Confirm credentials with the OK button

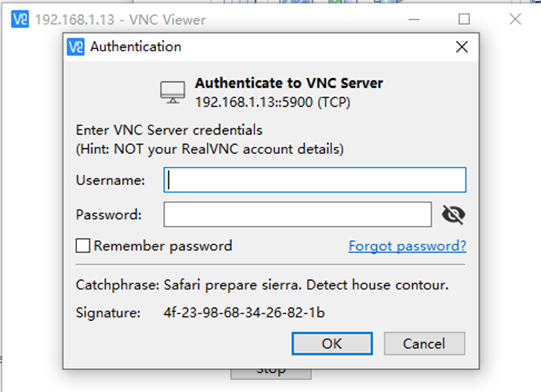coord(332,344)
